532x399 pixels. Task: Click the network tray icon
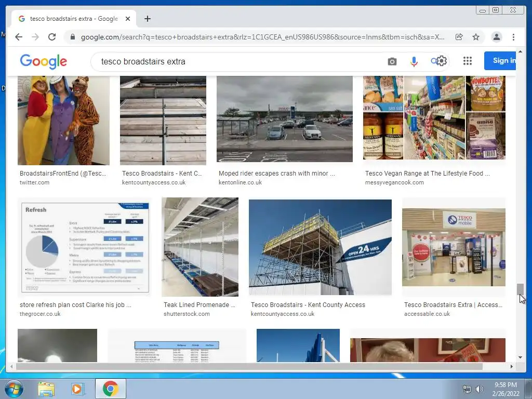pos(467,389)
